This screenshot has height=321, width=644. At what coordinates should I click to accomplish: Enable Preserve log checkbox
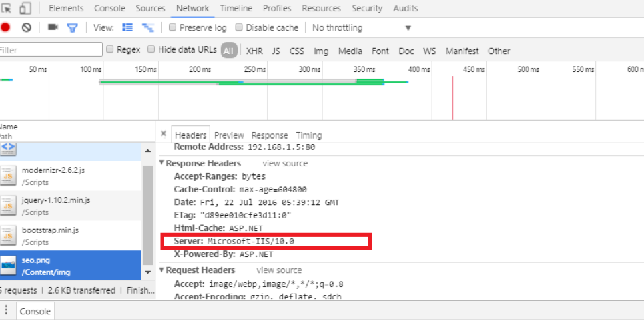[173, 28]
